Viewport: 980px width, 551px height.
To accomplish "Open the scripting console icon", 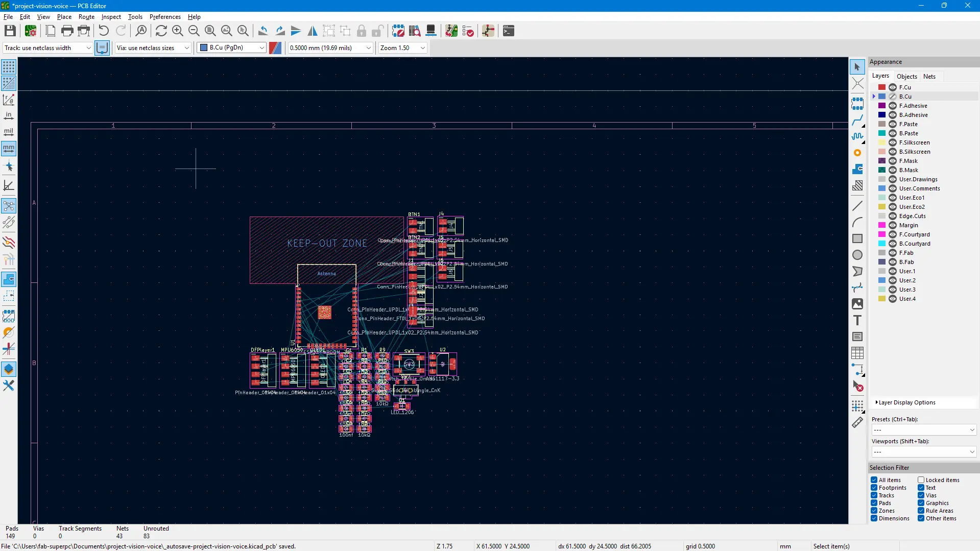I will point(508,31).
